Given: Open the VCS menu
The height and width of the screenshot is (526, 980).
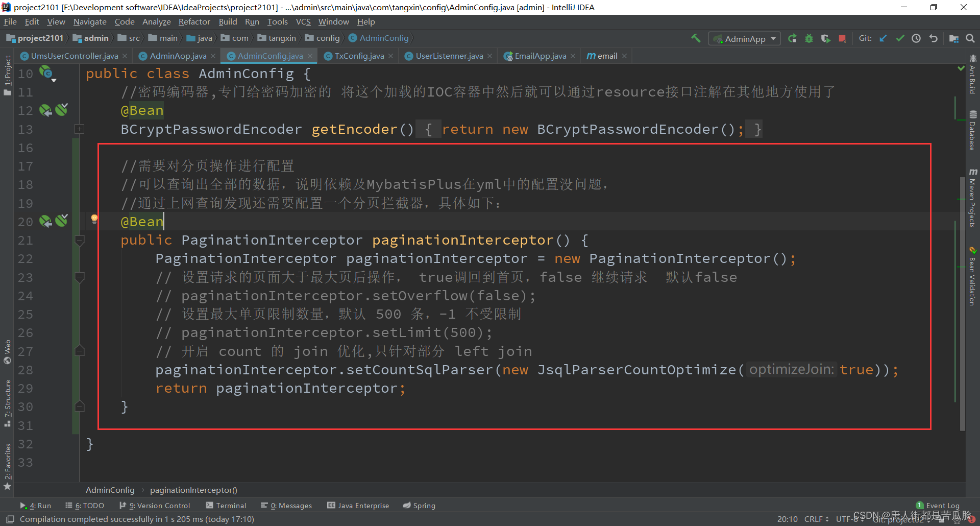Looking at the screenshot, I should pos(303,22).
